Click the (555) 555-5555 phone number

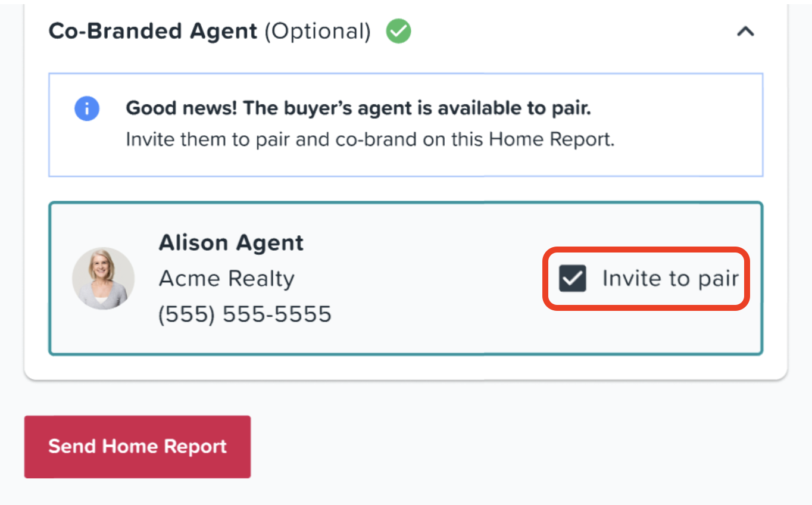pyautogui.click(x=245, y=314)
